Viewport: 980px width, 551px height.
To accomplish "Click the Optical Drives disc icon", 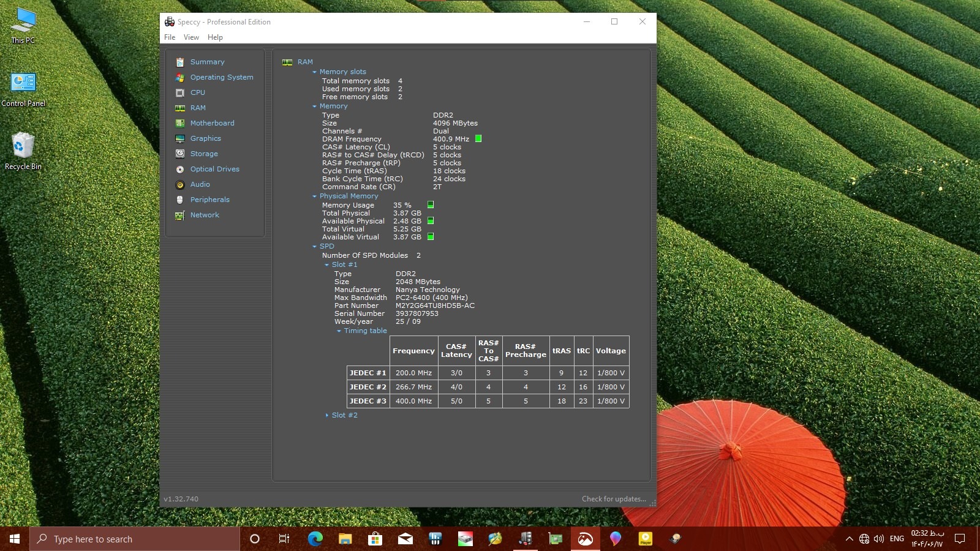I will [x=180, y=169].
